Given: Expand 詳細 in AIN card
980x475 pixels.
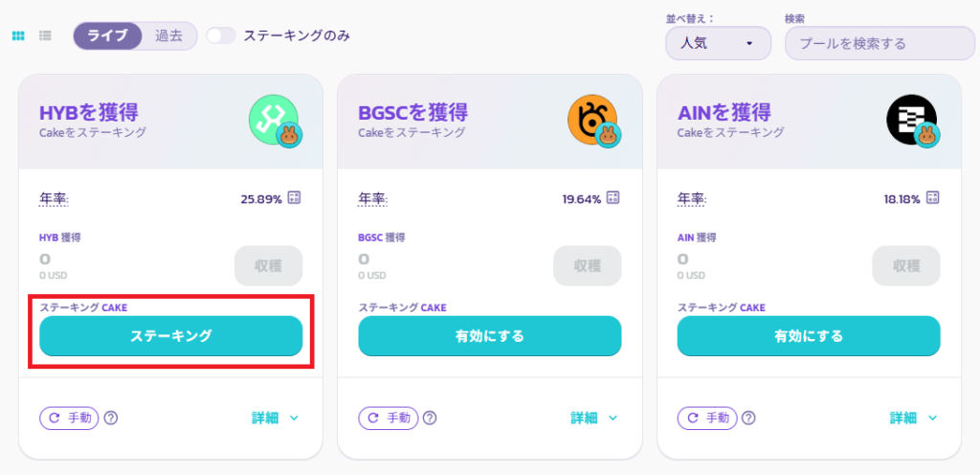Looking at the screenshot, I should 913,418.
